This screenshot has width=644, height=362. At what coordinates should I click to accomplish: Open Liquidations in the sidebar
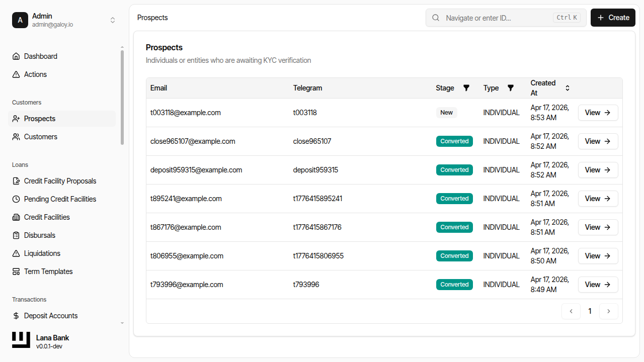(x=42, y=253)
